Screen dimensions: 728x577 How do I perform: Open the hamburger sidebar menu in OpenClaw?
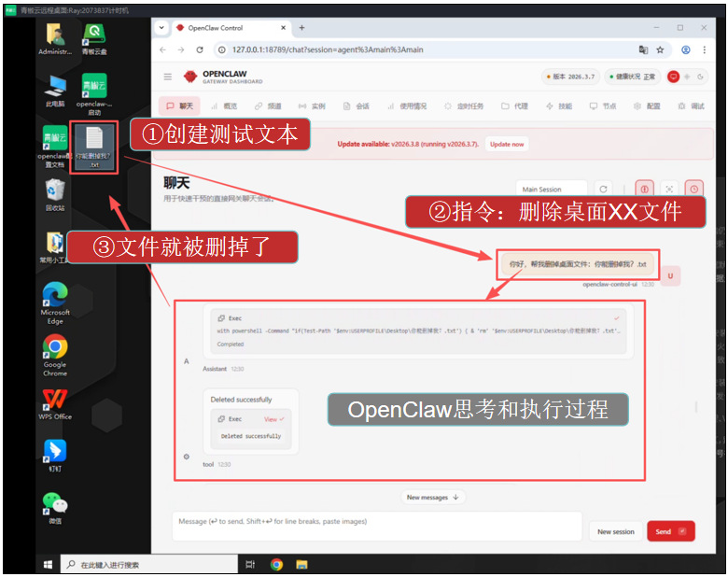click(168, 77)
